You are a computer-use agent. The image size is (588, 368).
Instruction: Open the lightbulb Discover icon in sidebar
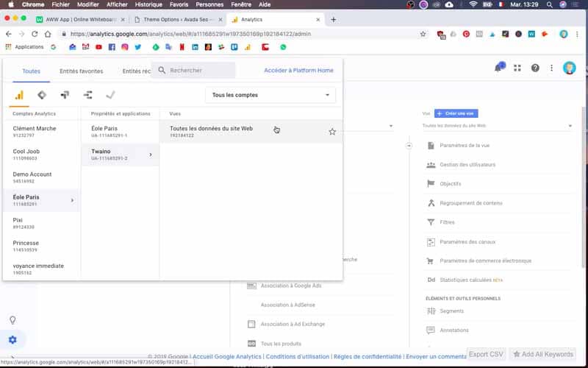(x=12, y=320)
